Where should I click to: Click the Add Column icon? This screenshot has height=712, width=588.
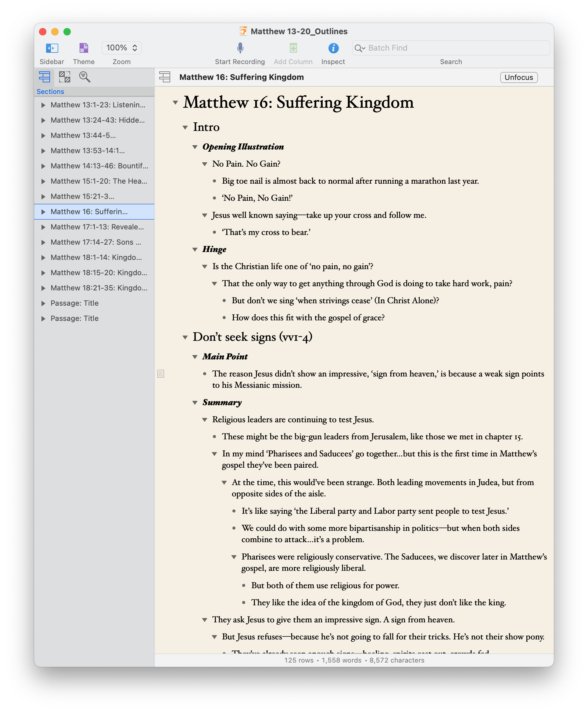point(293,48)
